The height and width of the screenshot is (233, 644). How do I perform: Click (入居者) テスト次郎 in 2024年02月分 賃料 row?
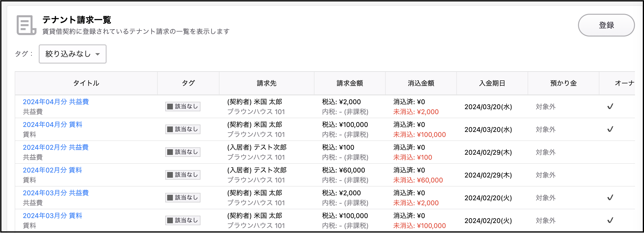257,170
